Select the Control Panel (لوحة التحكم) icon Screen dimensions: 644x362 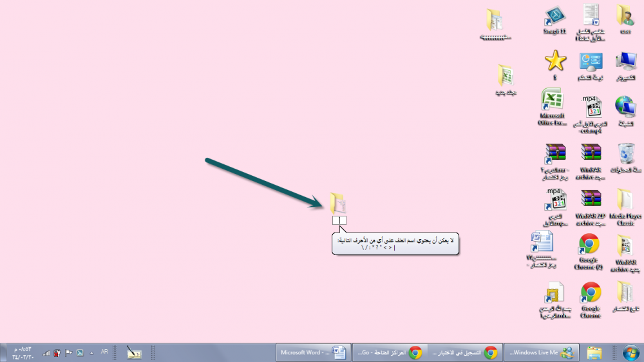[x=591, y=62]
